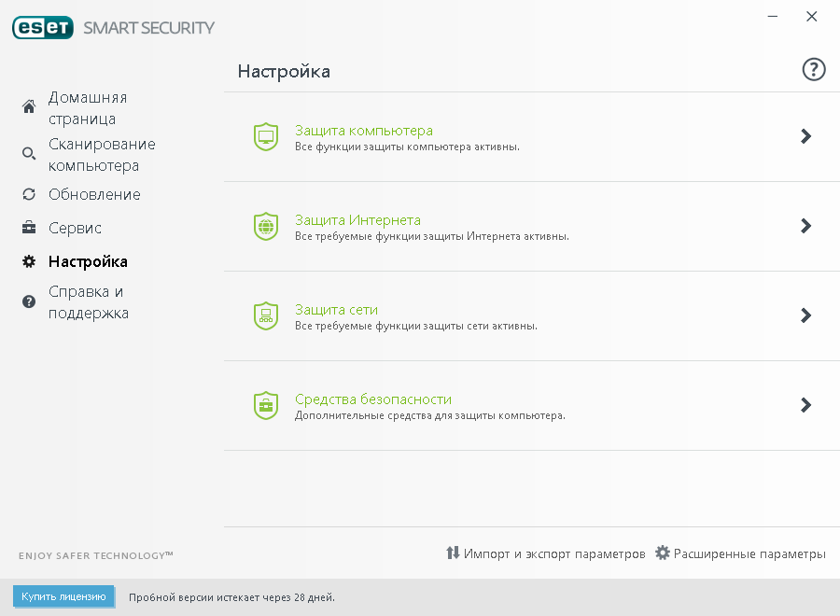Click the briefcase Сервис icon
The height and width of the screenshot is (616, 840).
point(29,228)
